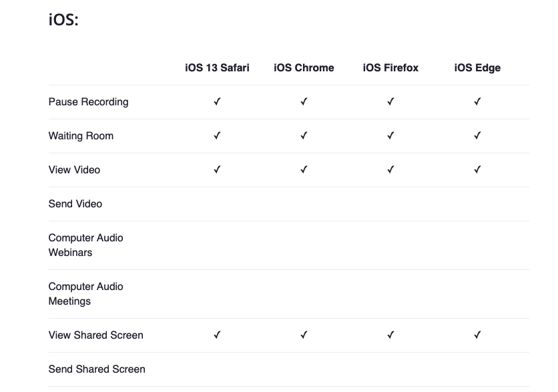Image resolution: width=558 pixels, height=392 pixels.
Task: Click the iOS: section heading
Action: pyautogui.click(x=63, y=20)
